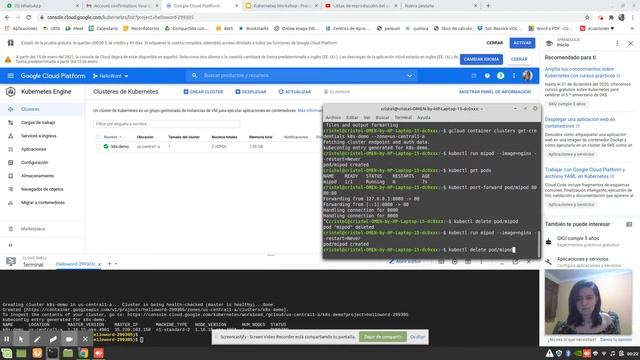Click the ACTUALIZAR refresh button
This screenshot has width=640, height=360.
[x=295, y=92]
